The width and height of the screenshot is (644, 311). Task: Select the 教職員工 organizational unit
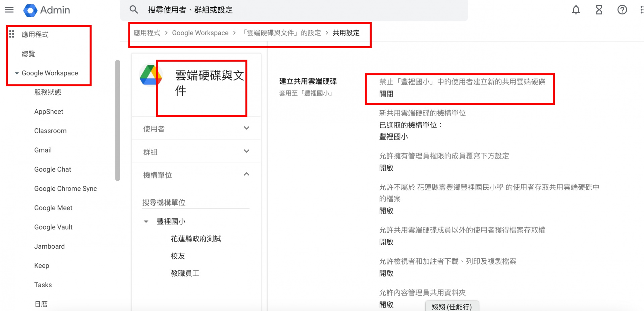(x=185, y=273)
